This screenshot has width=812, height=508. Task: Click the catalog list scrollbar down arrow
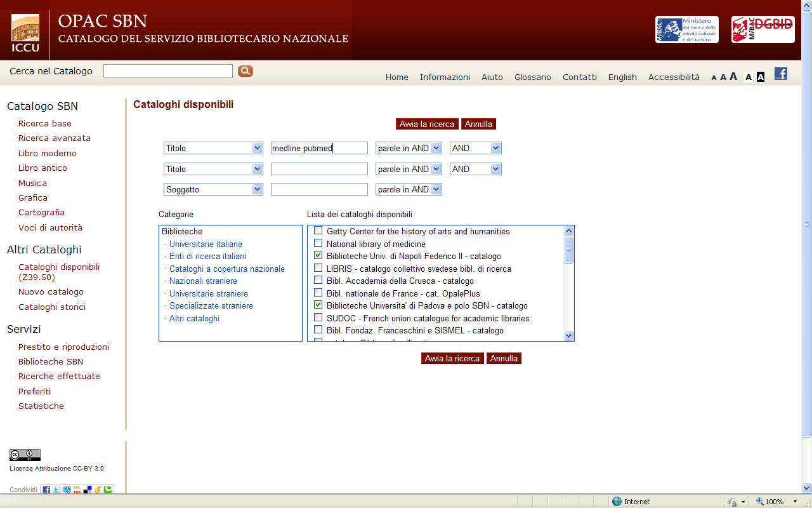coord(568,335)
